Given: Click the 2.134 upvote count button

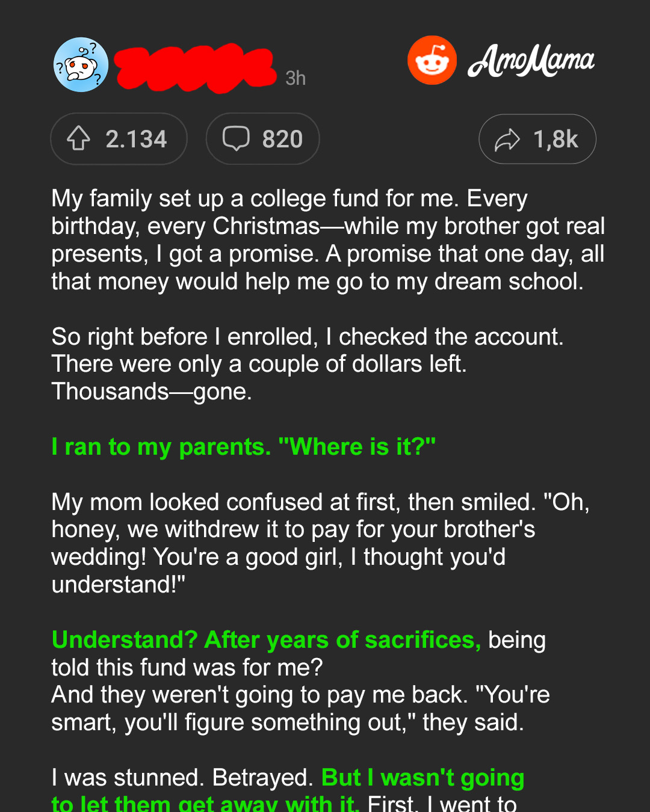Looking at the screenshot, I should coord(119,139).
